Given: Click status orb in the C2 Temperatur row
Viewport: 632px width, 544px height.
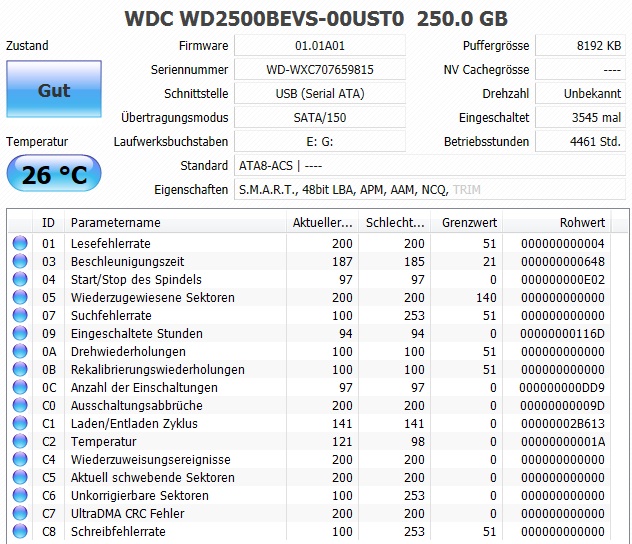Looking at the screenshot, I should coord(20,441).
